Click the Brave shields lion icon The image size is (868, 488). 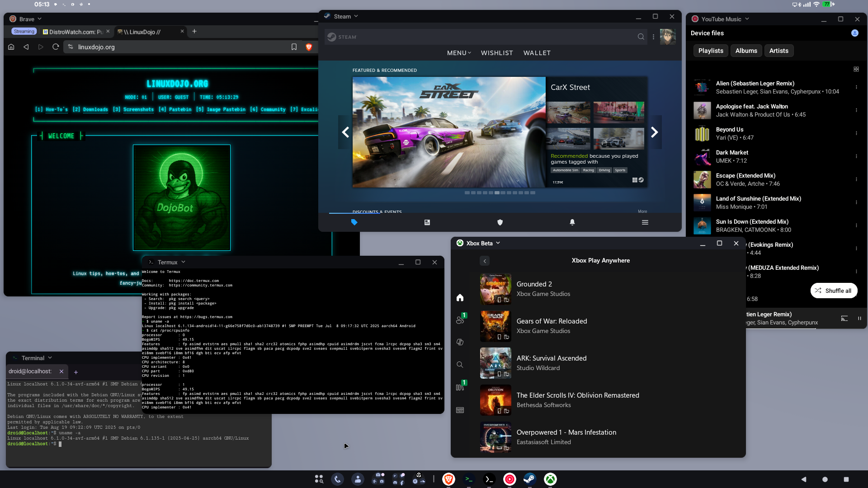coord(309,47)
